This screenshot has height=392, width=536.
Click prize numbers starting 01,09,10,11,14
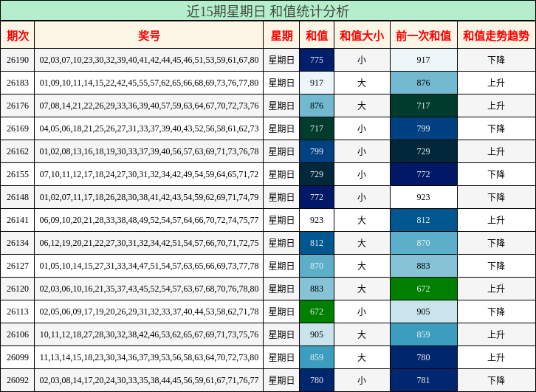[148, 83]
